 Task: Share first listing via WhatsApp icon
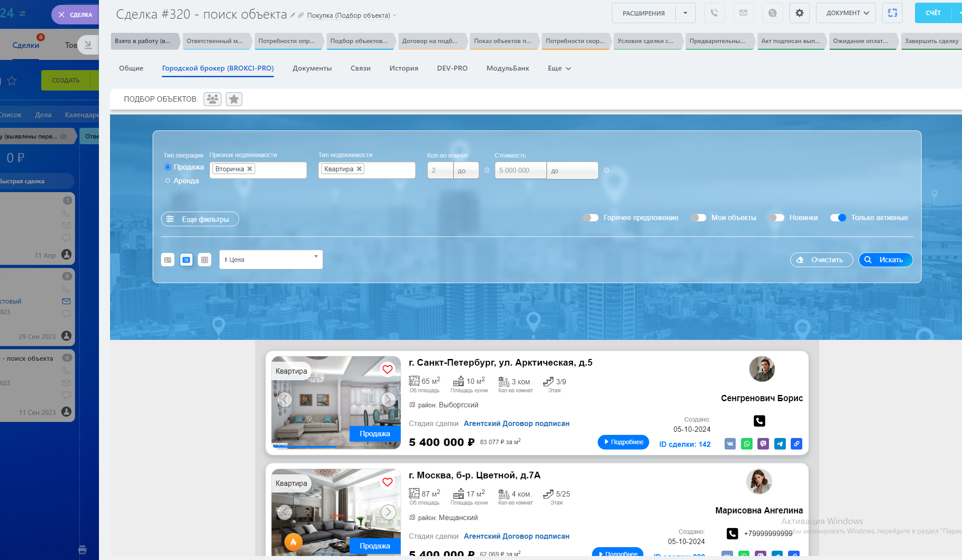[747, 444]
